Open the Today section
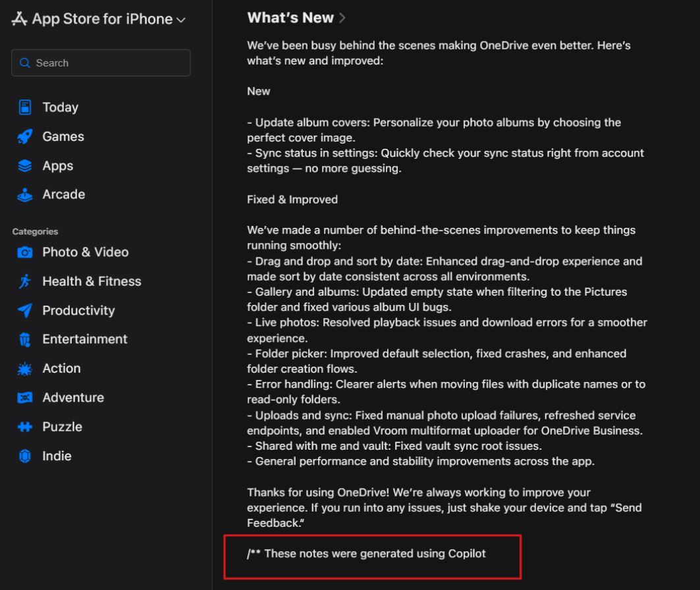Viewport: 700px width, 590px height. click(60, 107)
